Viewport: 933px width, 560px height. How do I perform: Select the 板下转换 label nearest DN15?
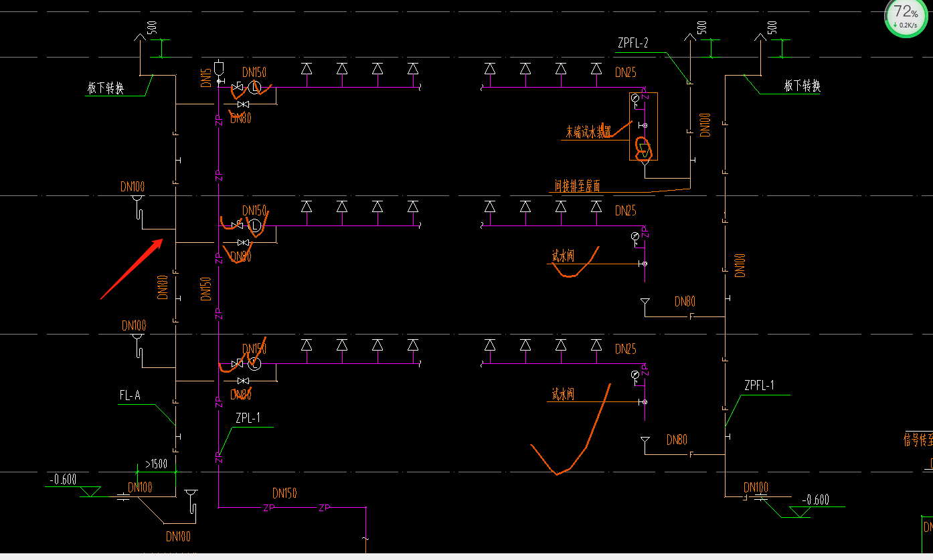pos(106,88)
